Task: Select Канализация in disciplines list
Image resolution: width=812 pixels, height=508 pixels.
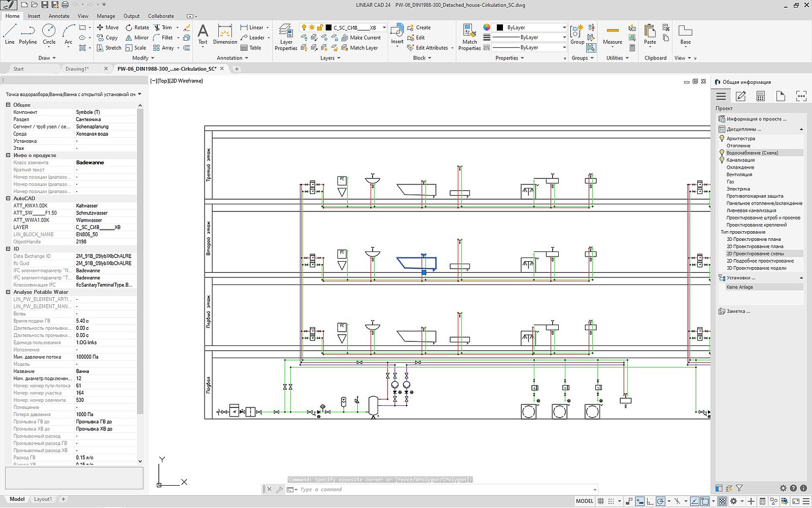Action: pos(740,160)
